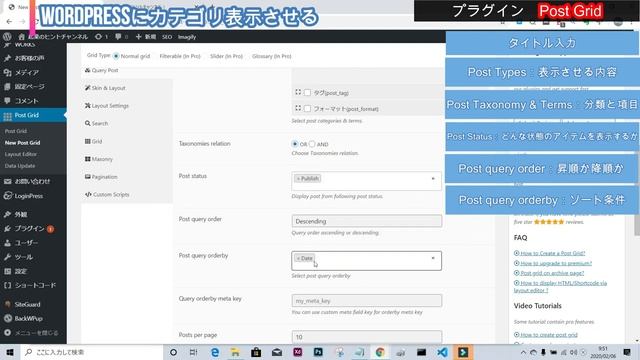640x360 pixels.
Task: Open Adobe XD from the taskbar
Action: 298,352
